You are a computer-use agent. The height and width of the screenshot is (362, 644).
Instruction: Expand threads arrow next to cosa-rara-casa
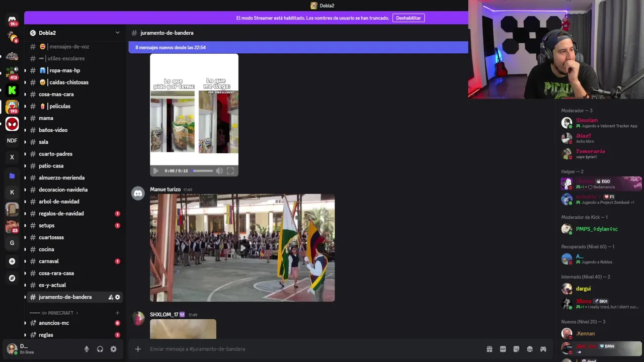point(25,274)
